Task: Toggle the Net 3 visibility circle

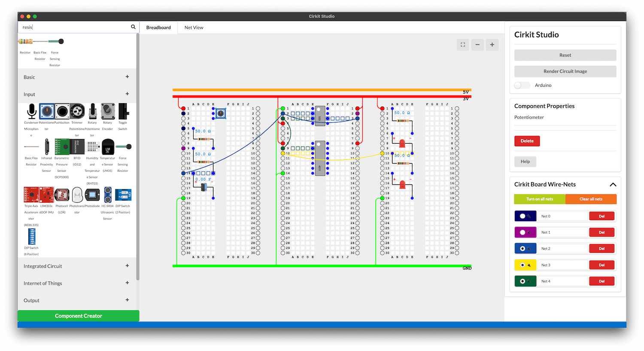Action: pyautogui.click(x=522, y=265)
